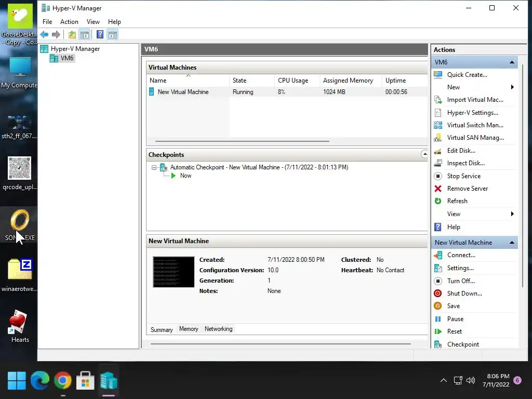Click the Virtual Machines horizontal scrollbar
The image size is (532, 399).
(242, 141)
